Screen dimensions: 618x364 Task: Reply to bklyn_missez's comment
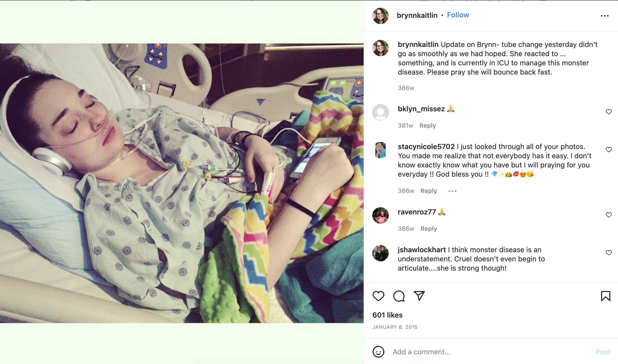[427, 126]
